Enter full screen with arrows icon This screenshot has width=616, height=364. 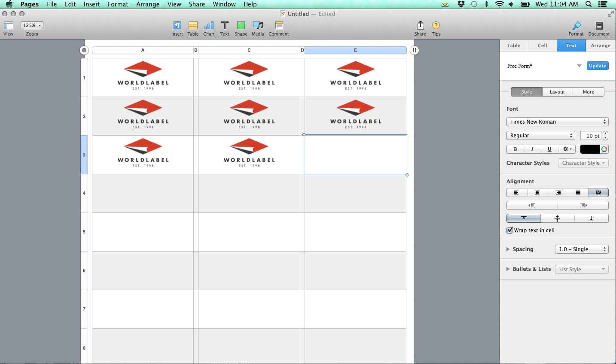[611, 14]
